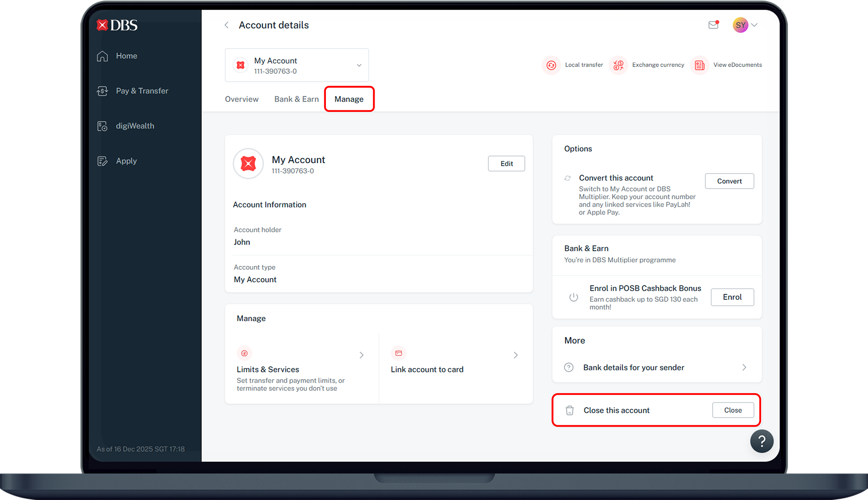
Task: Open Limits & Services chevron
Action: coord(362,355)
